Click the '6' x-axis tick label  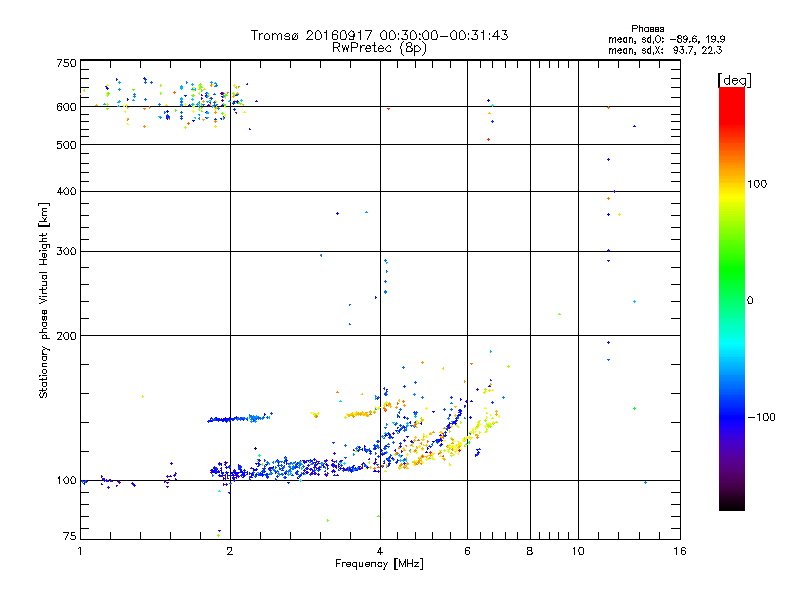tap(467, 551)
